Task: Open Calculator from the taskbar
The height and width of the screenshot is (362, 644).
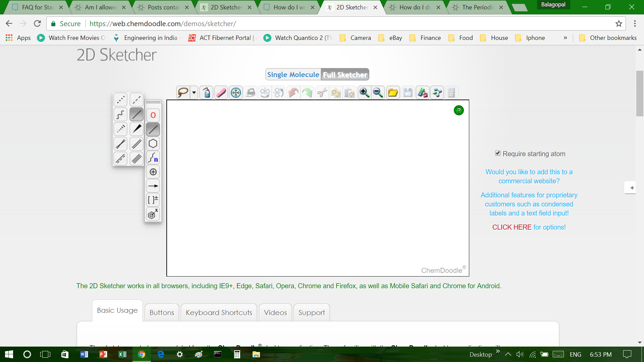Action: (237, 354)
